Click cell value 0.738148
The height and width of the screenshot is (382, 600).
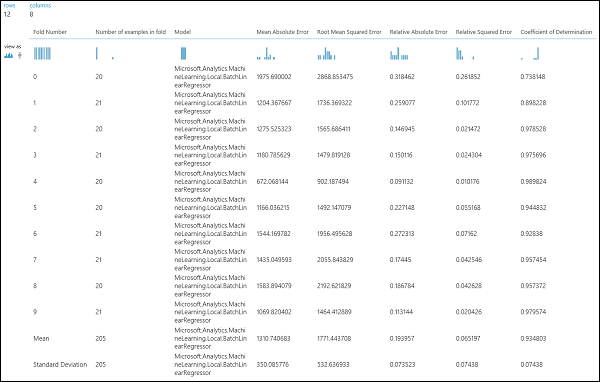(533, 77)
